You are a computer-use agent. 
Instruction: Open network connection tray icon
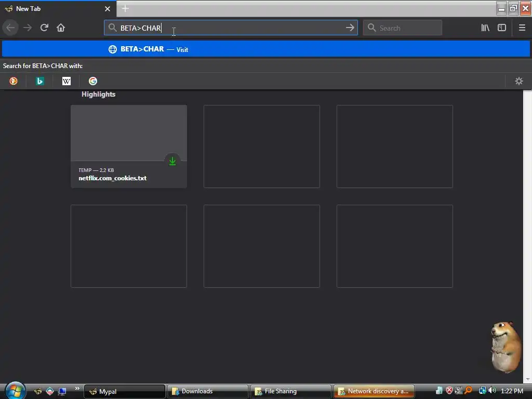[x=482, y=391]
